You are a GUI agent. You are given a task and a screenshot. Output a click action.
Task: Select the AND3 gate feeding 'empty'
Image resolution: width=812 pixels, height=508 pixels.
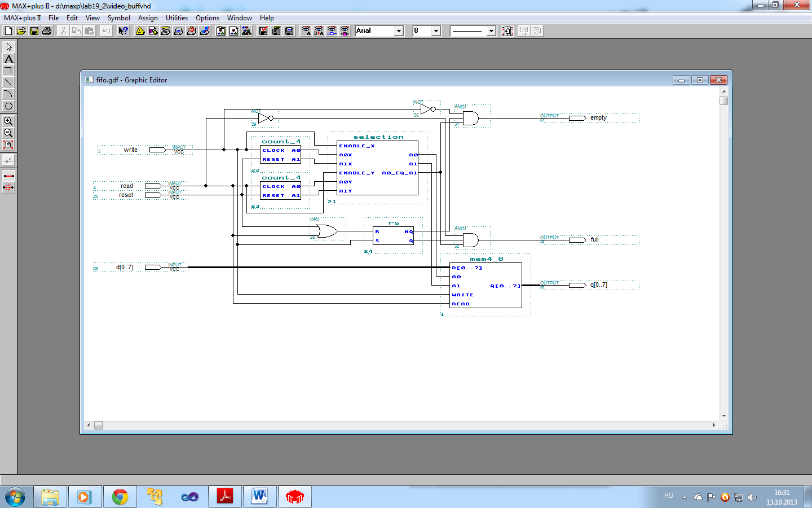pyautogui.click(x=470, y=118)
